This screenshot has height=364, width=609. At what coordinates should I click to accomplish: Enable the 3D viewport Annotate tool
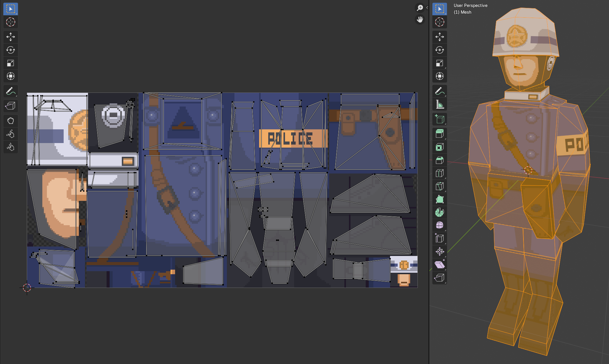440,91
